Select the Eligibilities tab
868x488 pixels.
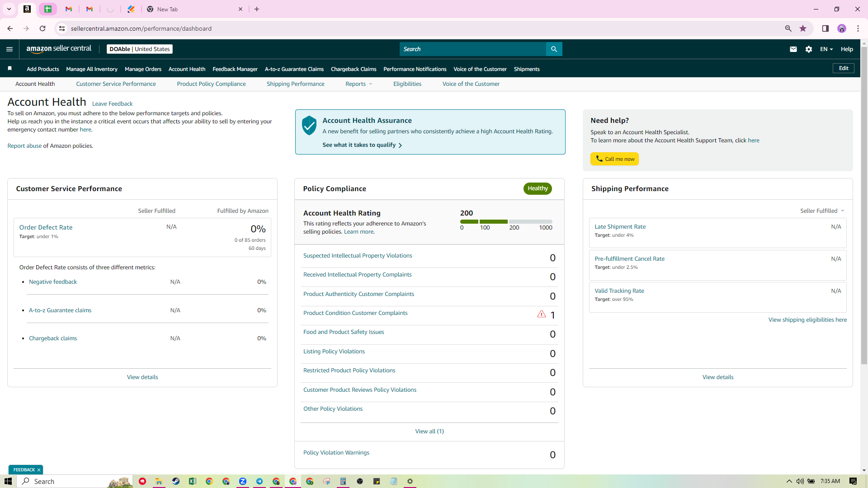click(407, 84)
